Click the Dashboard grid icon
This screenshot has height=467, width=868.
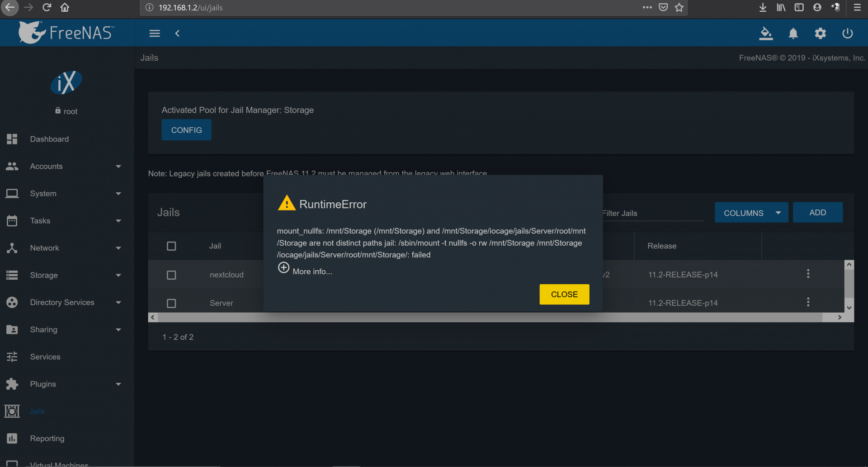[x=12, y=139]
